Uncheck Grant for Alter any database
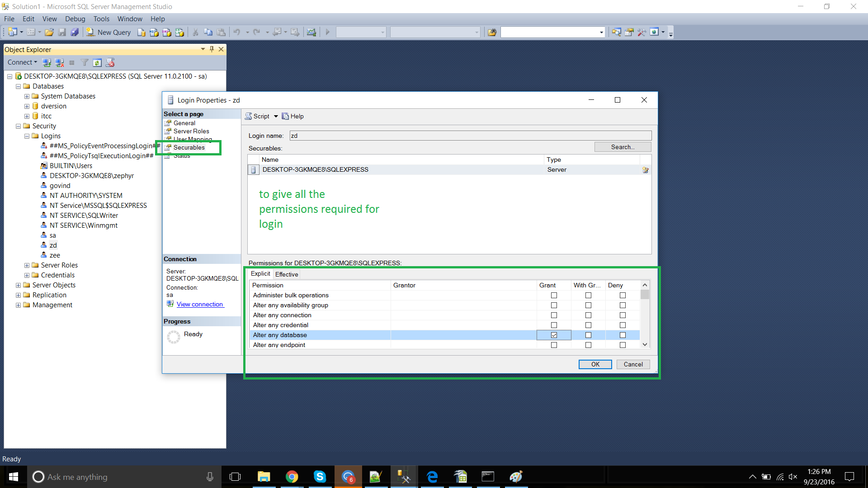868x488 pixels. click(x=554, y=335)
